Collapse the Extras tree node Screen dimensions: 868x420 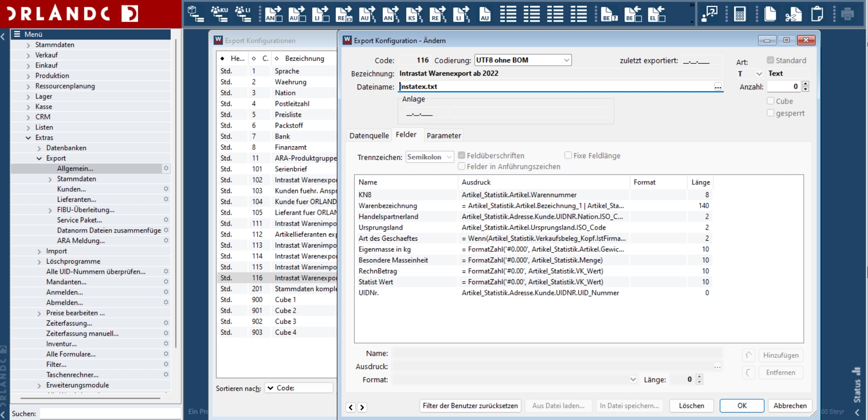click(x=28, y=138)
